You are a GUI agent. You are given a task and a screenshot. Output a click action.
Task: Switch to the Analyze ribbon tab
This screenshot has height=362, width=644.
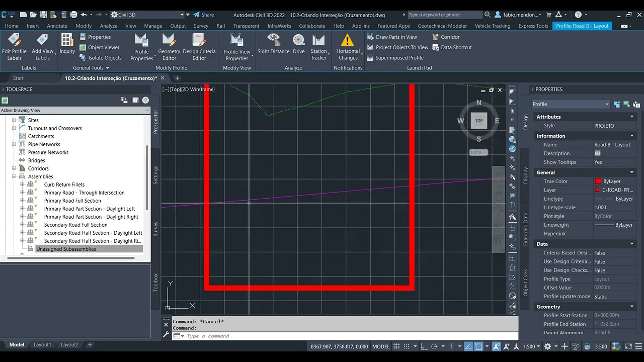pyautogui.click(x=108, y=26)
